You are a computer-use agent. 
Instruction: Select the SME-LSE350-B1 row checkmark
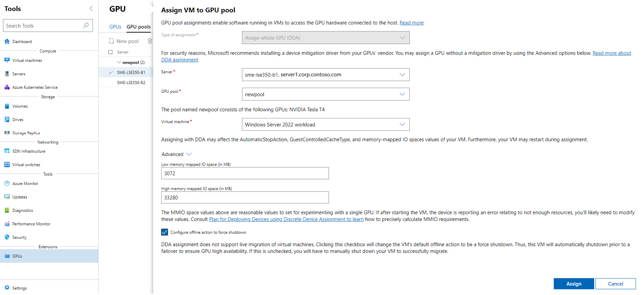pyautogui.click(x=110, y=72)
